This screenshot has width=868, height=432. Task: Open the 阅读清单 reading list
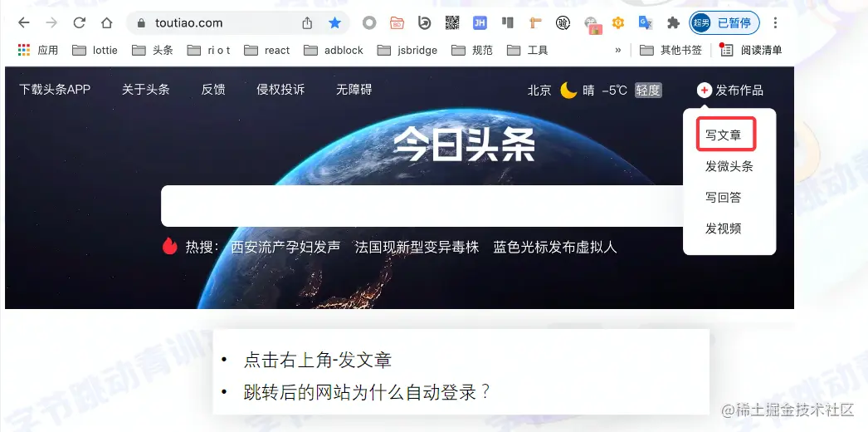751,50
